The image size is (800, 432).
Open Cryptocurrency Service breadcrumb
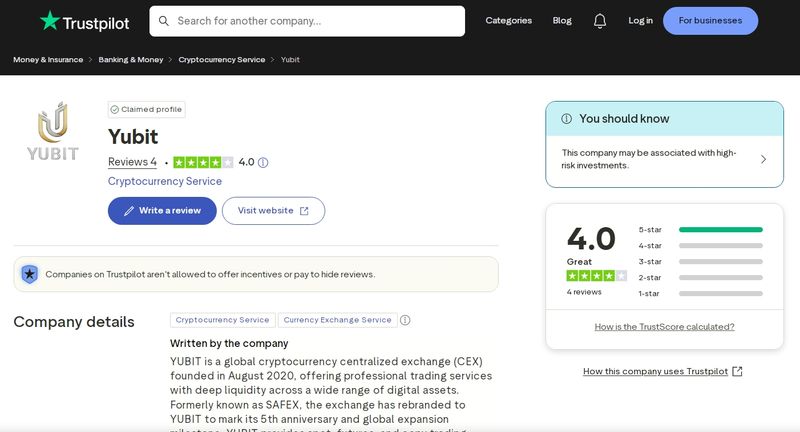click(x=221, y=60)
